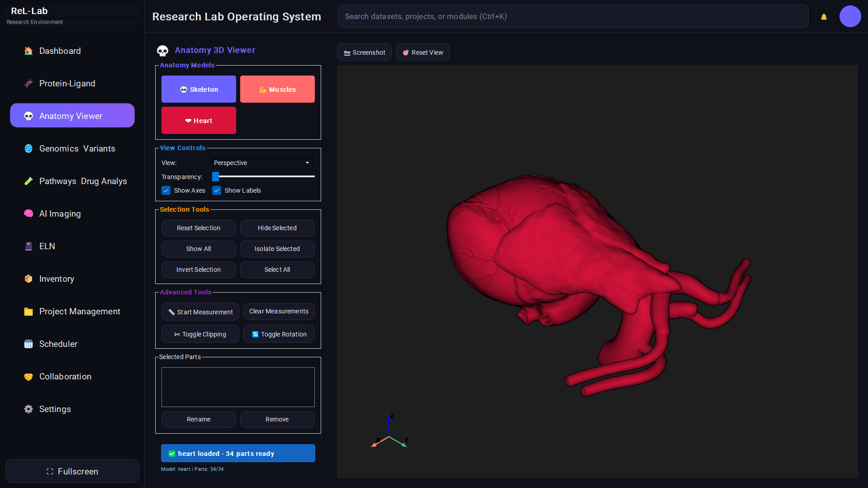Image resolution: width=868 pixels, height=488 pixels.
Task: Open the user profile avatar
Action: coord(850,16)
